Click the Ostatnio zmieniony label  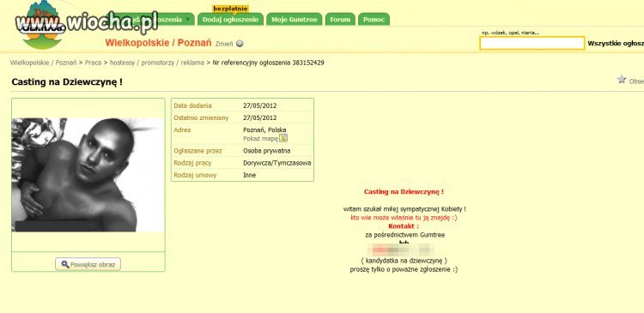point(201,117)
